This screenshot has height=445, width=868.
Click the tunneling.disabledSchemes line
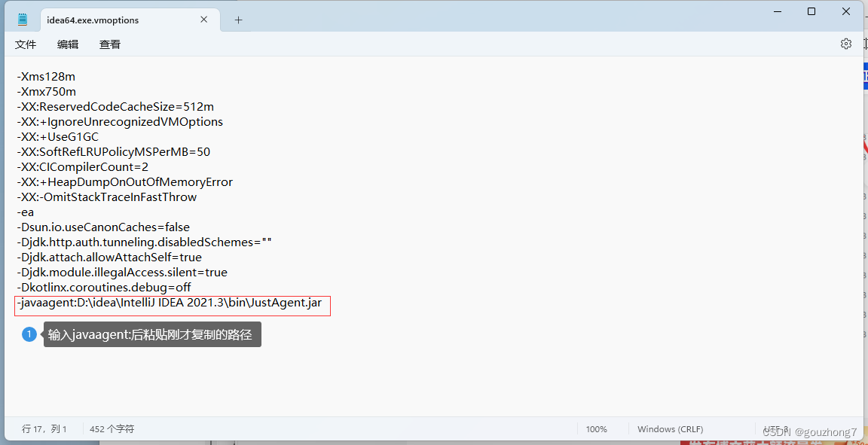point(144,242)
